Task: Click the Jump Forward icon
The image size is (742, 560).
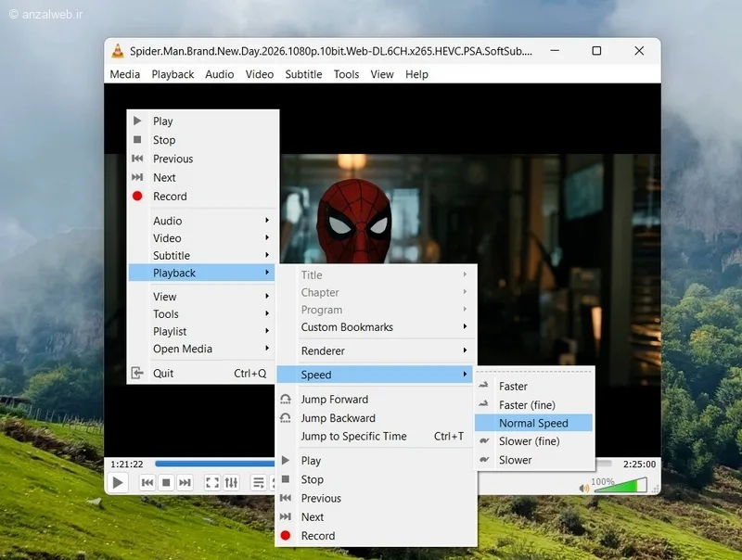Action: (x=286, y=400)
